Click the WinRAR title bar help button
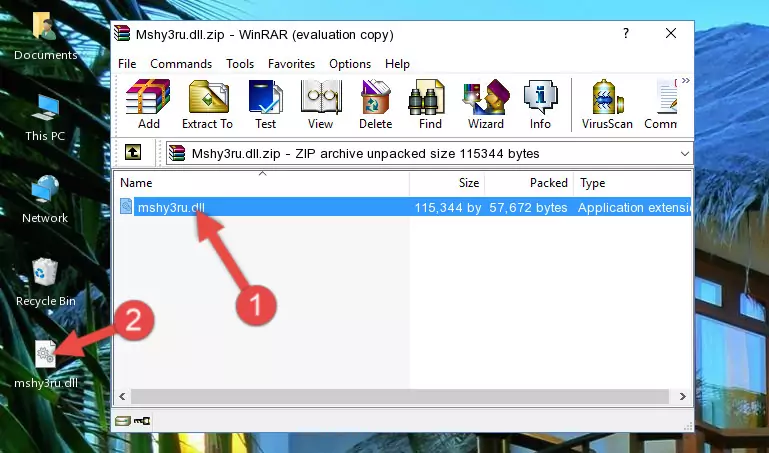769x453 pixels. (626, 33)
